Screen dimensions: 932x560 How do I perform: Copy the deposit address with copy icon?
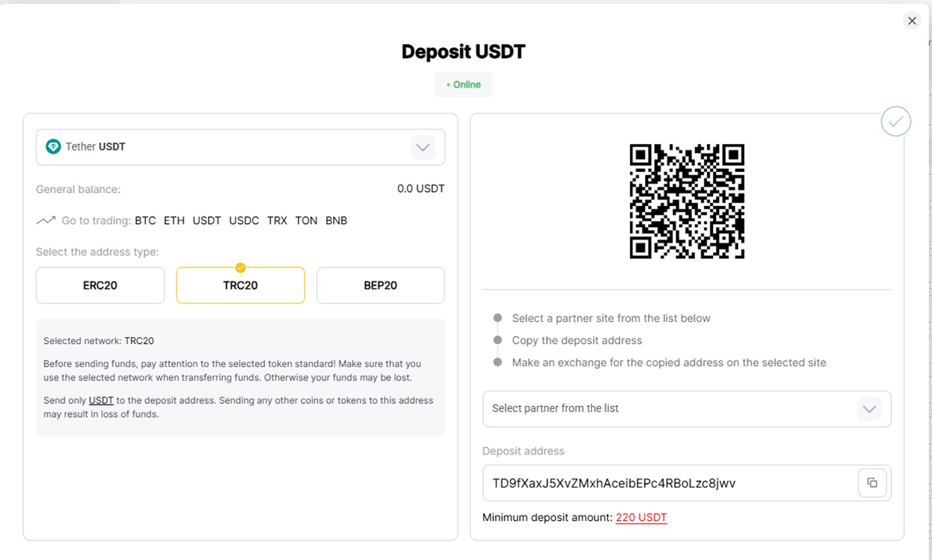click(872, 483)
